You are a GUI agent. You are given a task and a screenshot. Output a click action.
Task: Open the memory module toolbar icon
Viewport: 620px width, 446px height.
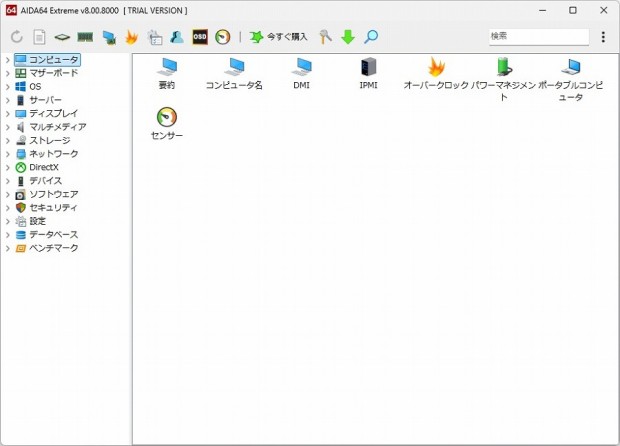pos(85,37)
